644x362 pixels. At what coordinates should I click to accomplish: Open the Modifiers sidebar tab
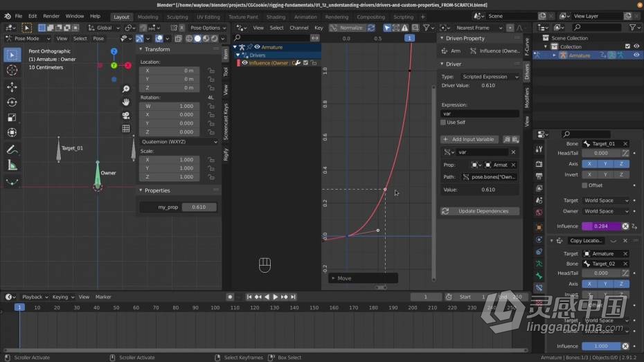coord(527,98)
